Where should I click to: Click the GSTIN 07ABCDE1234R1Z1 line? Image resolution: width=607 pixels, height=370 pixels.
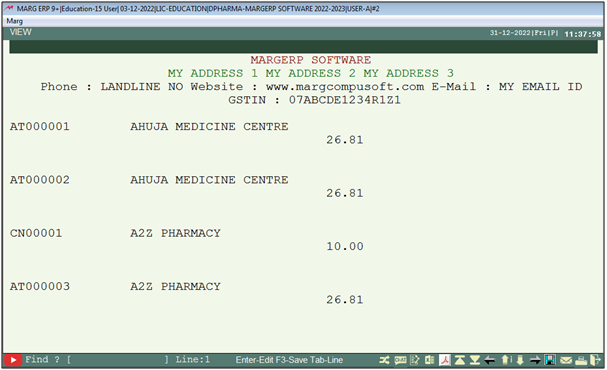314,100
